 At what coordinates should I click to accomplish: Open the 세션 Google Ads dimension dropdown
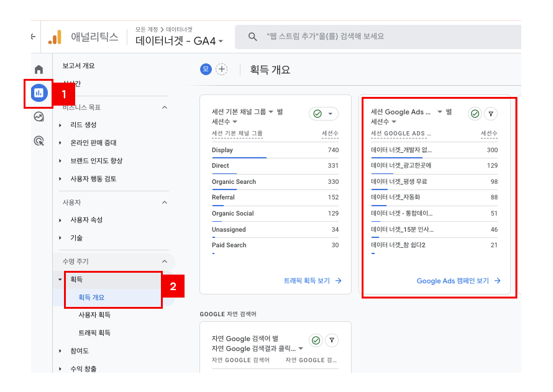pos(440,112)
